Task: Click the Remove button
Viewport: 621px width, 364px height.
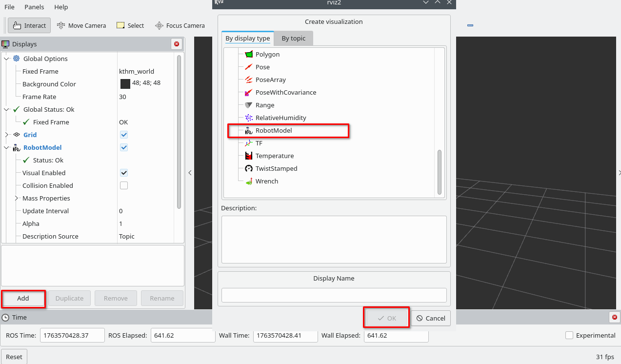Action: (x=116, y=298)
